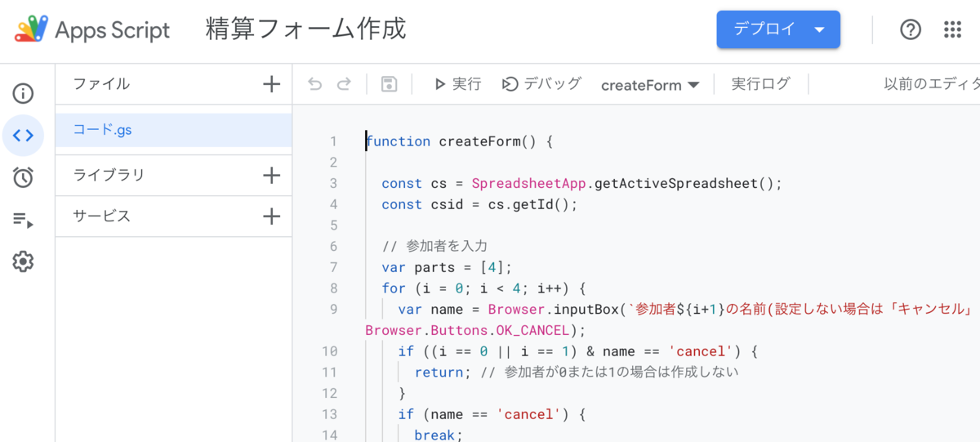Click project title 精算フォーム作成
Image resolution: width=980 pixels, height=442 pixels.
(305, 30)
